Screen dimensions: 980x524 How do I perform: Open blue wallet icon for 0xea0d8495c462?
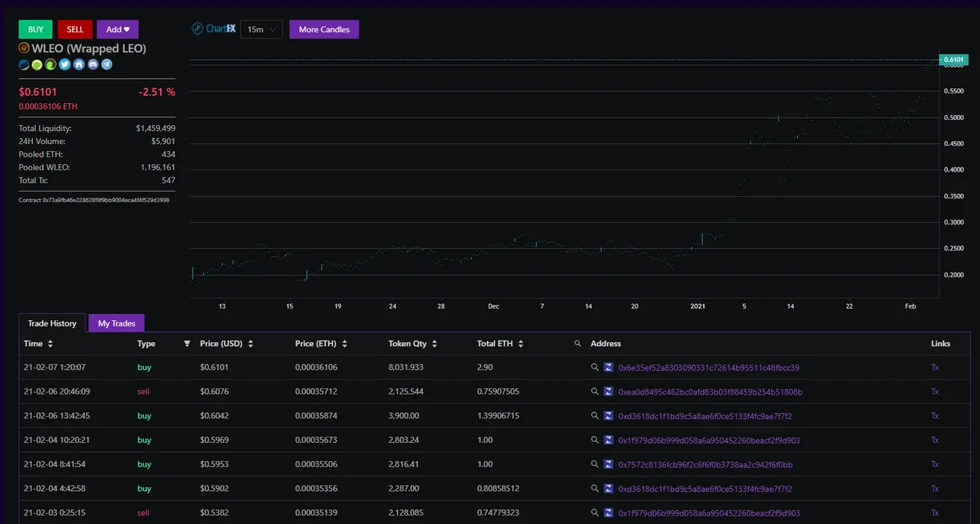click(609, 391)
